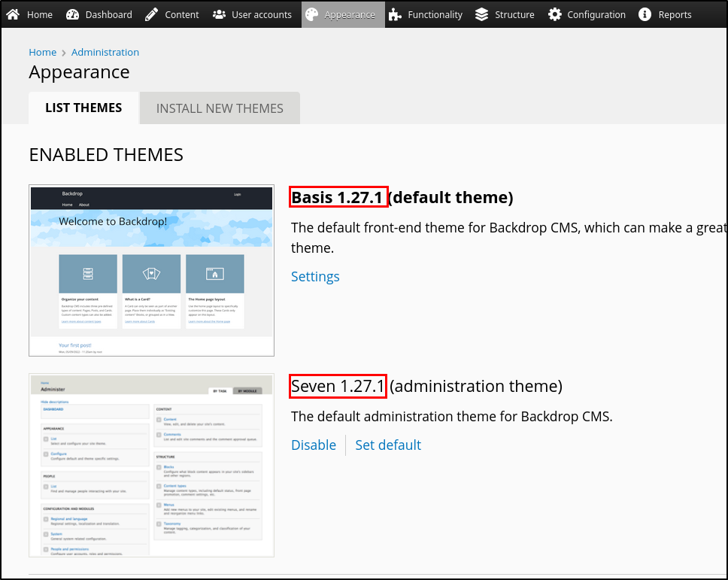Open the Configuration menu

(x=596, y=15)
